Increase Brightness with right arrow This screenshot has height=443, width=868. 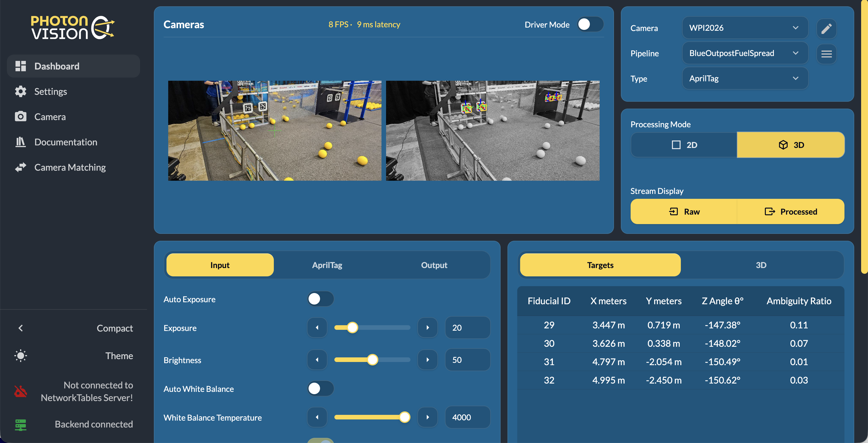coord(428,360)
